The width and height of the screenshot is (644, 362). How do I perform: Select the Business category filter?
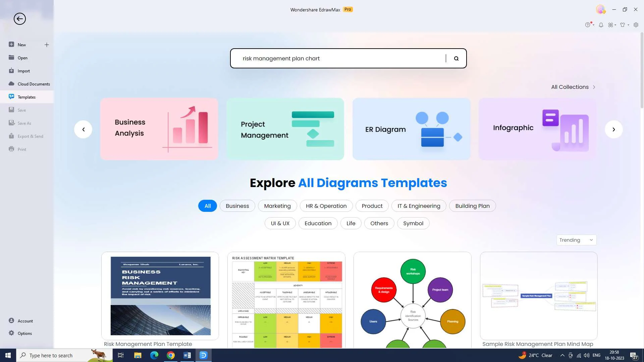[237, 206]
